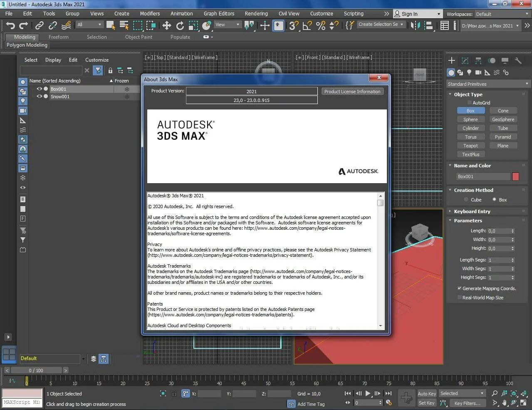Open the Hierarchy panel tab
The width and height of the screenshot is (532, 410).
[x=478, y=61]
